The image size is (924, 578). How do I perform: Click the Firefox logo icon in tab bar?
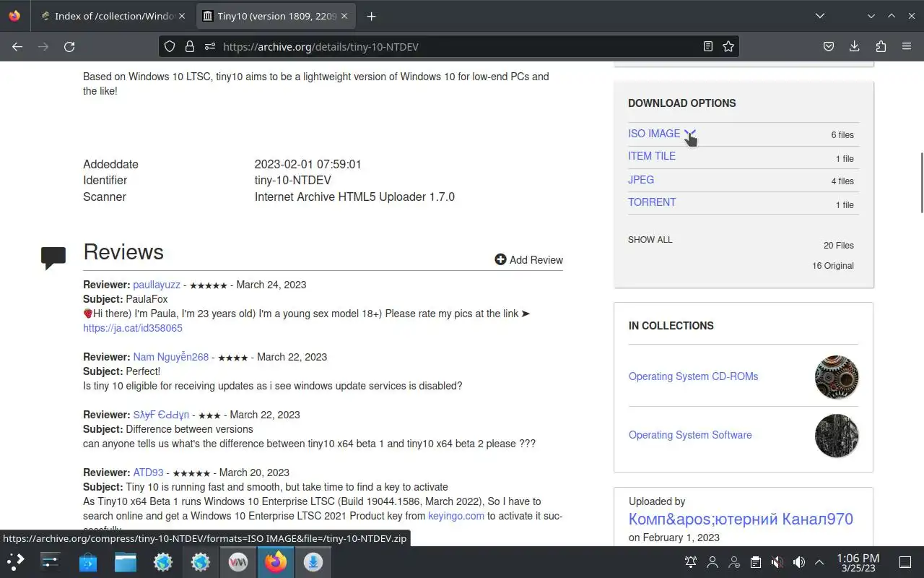tap(14, 16)
